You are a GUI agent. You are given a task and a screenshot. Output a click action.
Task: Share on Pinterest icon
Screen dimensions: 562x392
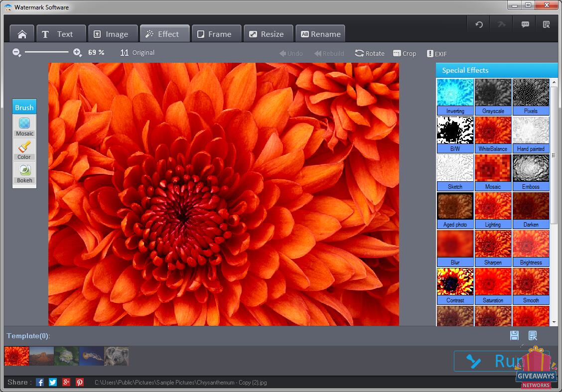point(80,383)
